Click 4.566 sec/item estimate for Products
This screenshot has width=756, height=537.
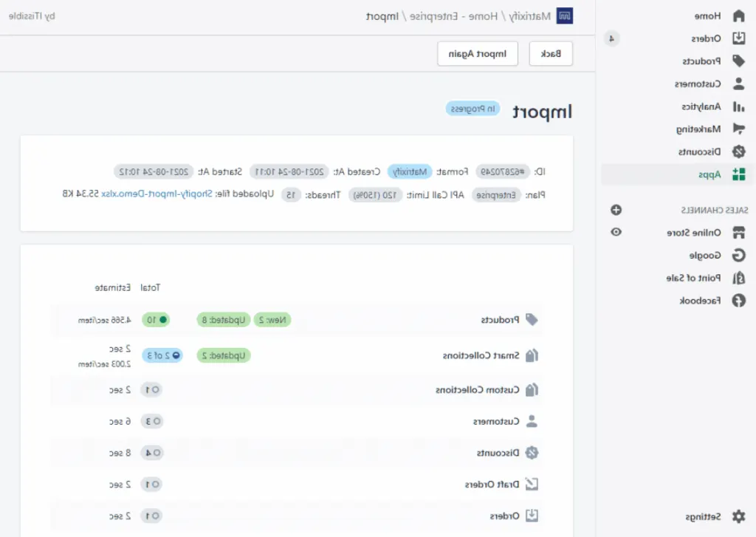point(105,321)
